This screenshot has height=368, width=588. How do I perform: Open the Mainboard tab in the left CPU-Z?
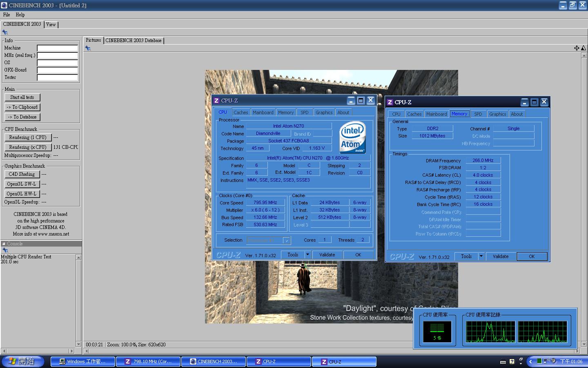click(x=263, y=112)
